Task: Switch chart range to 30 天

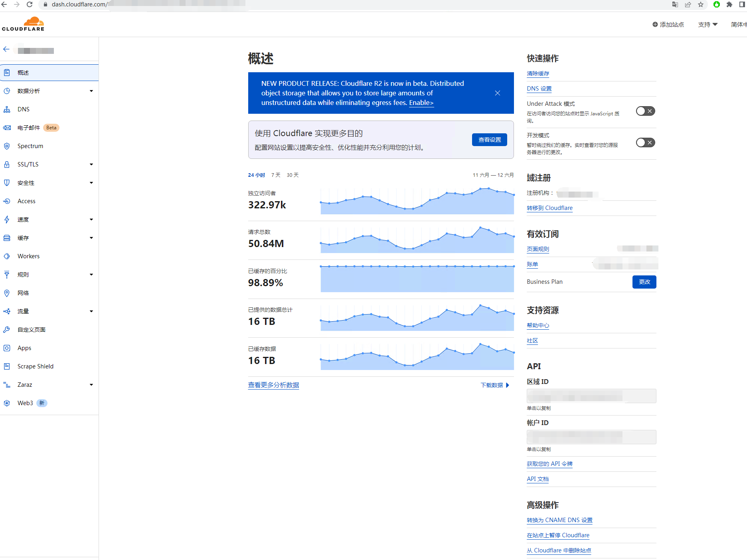Action: (x=292, y=175)
